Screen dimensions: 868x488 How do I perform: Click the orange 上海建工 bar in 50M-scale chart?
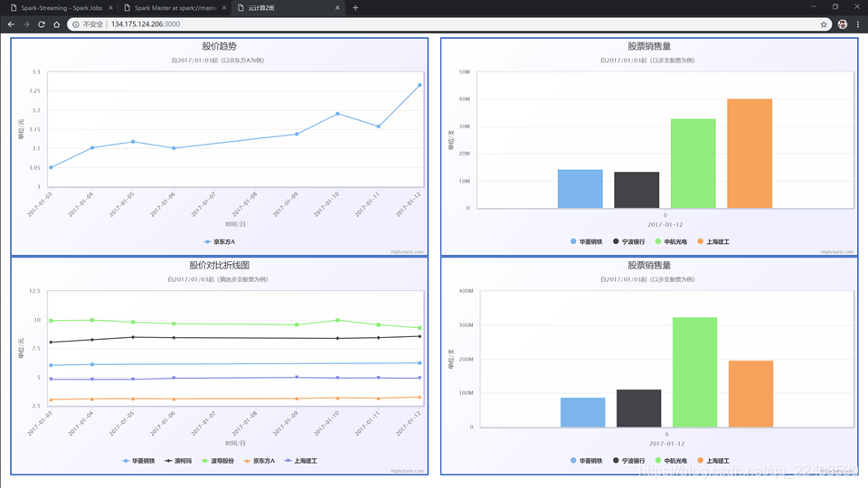[x=750, y=154]
